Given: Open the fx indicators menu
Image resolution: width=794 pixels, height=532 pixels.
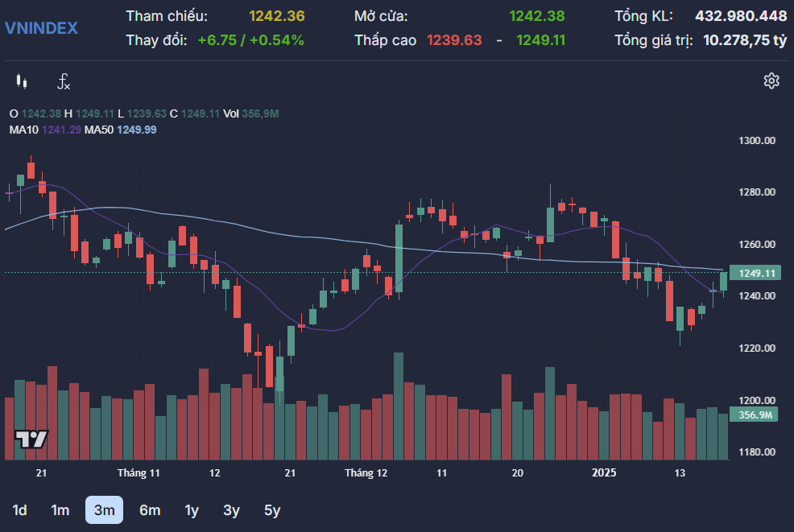Looking at the screenshot, I should (64, 81).
